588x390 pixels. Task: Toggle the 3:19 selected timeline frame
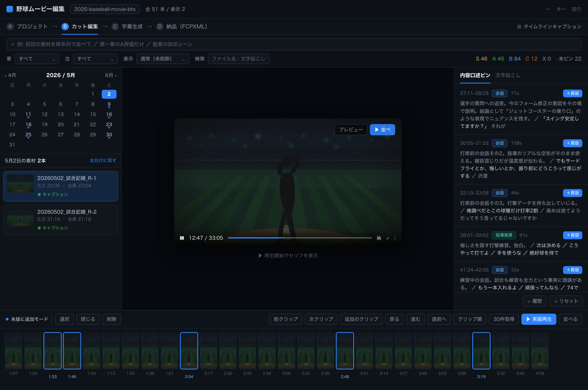coord(481,351)
